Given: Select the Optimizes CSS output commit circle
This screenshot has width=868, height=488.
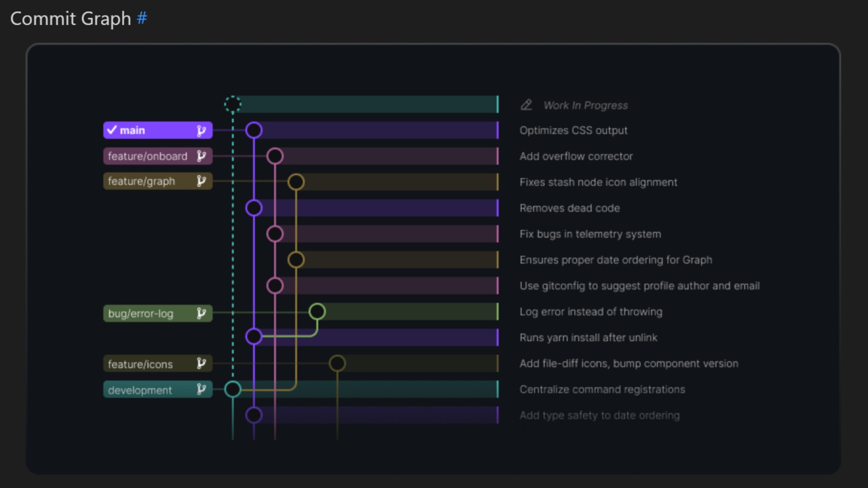Looking at the screenshot, I should (254, 130).
